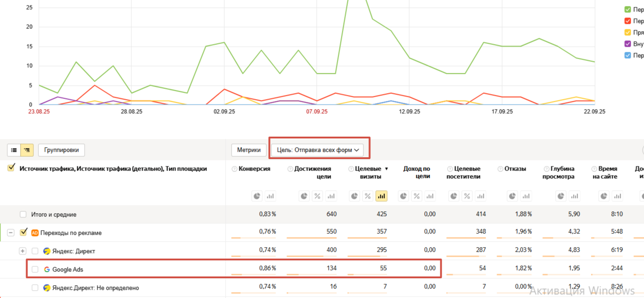Show pie chart for Целевые посетители
The width and height of the screenshot is (644, 298).
[454, 196]
